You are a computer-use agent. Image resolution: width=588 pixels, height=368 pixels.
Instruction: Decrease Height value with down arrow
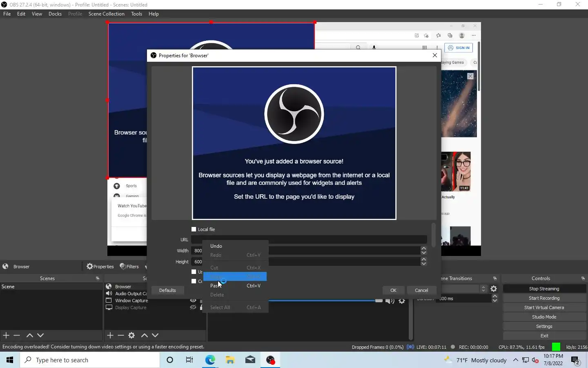click(x=423, y=264)
